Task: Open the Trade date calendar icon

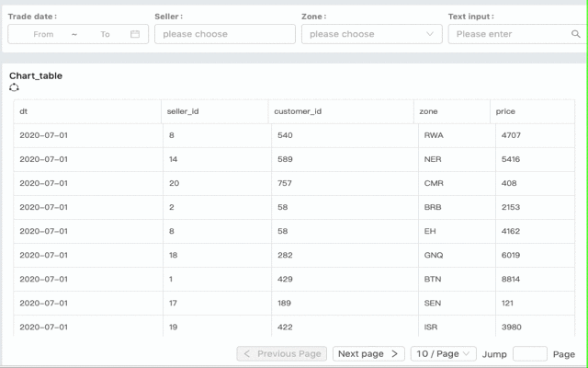Action: pyautogui.click(x=135, y=34)
